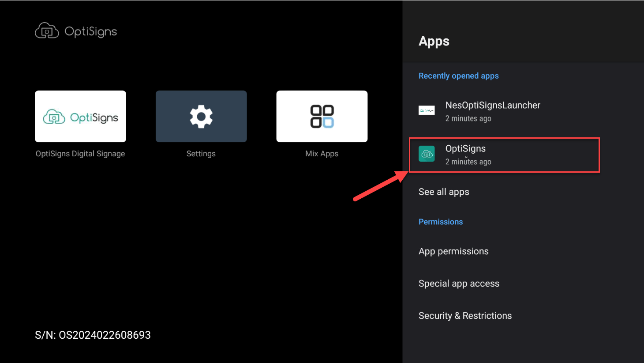The width and height of the screenshot is (644, 363).
Task: Click the OptiSigns Digital Signage label
Action: 80,154
